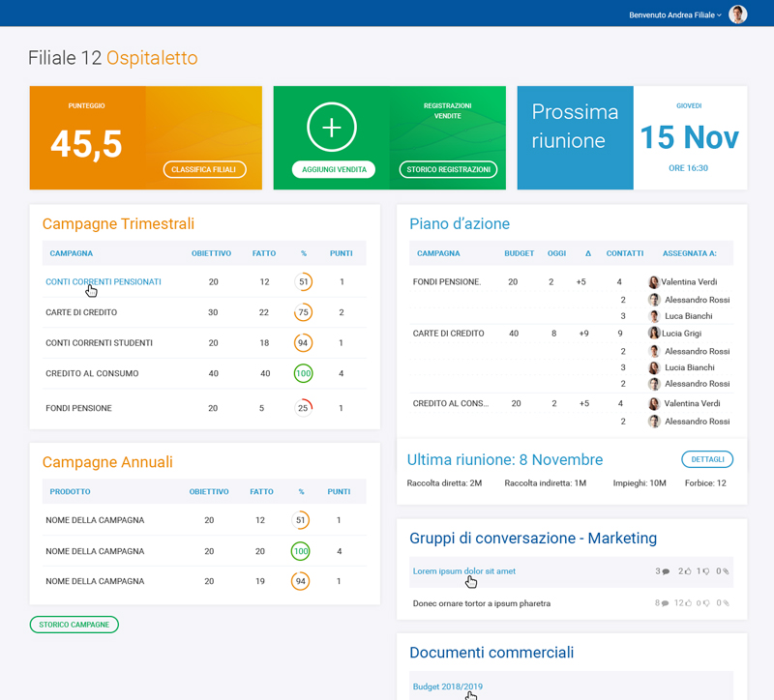Click the 15 Nov meeting date

click(x=690, y=136)
